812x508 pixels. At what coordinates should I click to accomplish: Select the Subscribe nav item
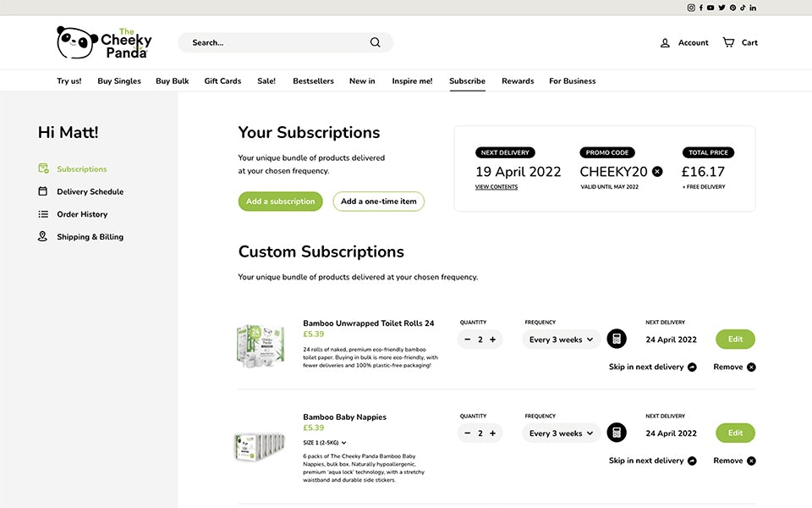pyautogui.click(x=468, y=81)
